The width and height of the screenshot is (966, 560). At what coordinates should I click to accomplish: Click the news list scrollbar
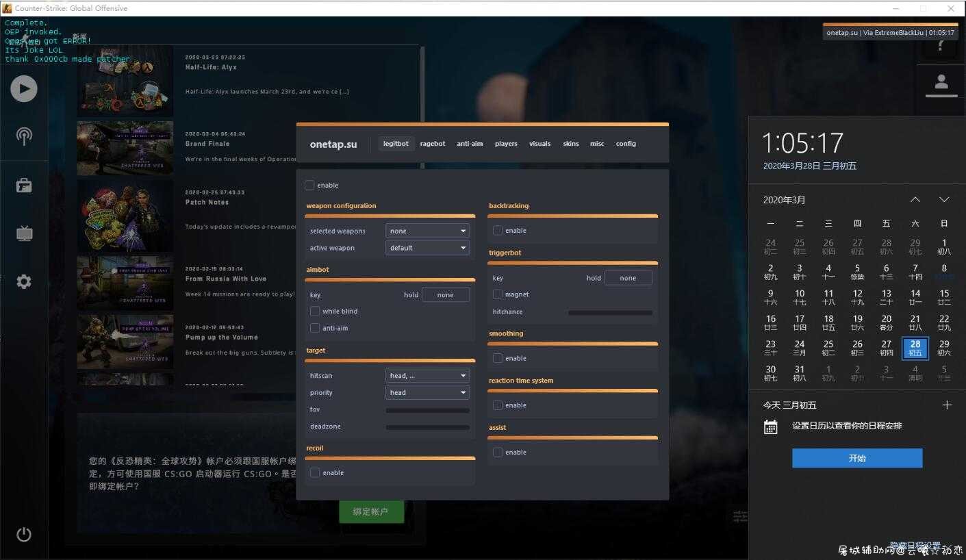(422, 107)
